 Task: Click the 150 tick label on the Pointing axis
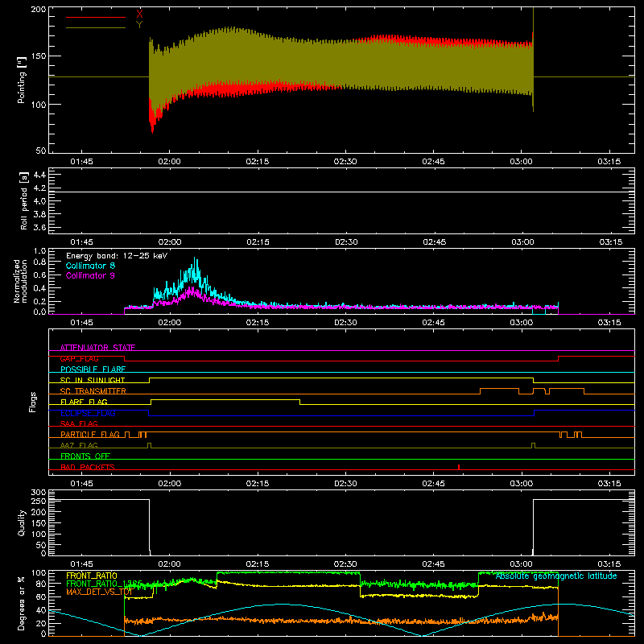click(39, 56)
